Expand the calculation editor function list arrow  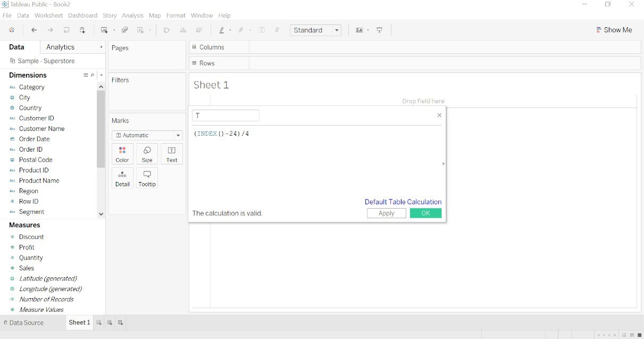[x=444, y=164]
